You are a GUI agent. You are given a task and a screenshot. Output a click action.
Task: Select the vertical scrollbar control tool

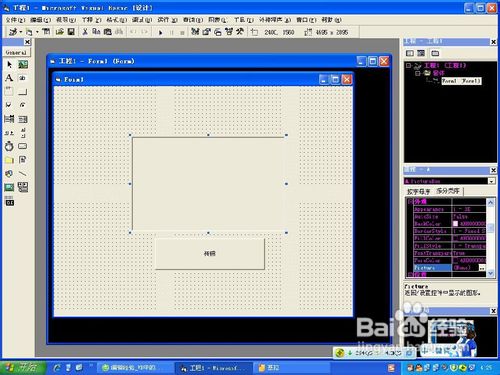click(x=23, y=133)
